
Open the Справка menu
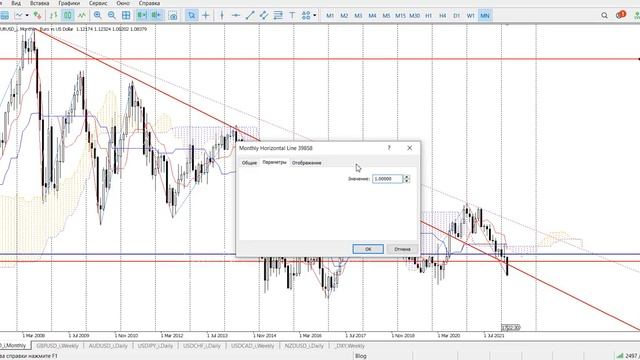pyautogui.click(x=149, y=3)
